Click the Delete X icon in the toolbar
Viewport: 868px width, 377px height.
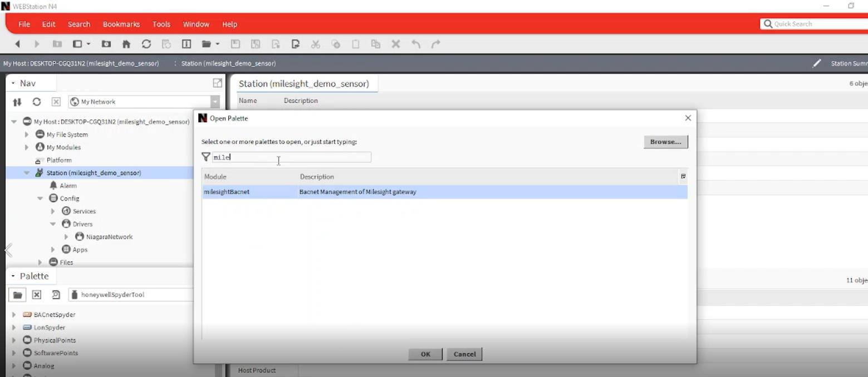(396, 44)
